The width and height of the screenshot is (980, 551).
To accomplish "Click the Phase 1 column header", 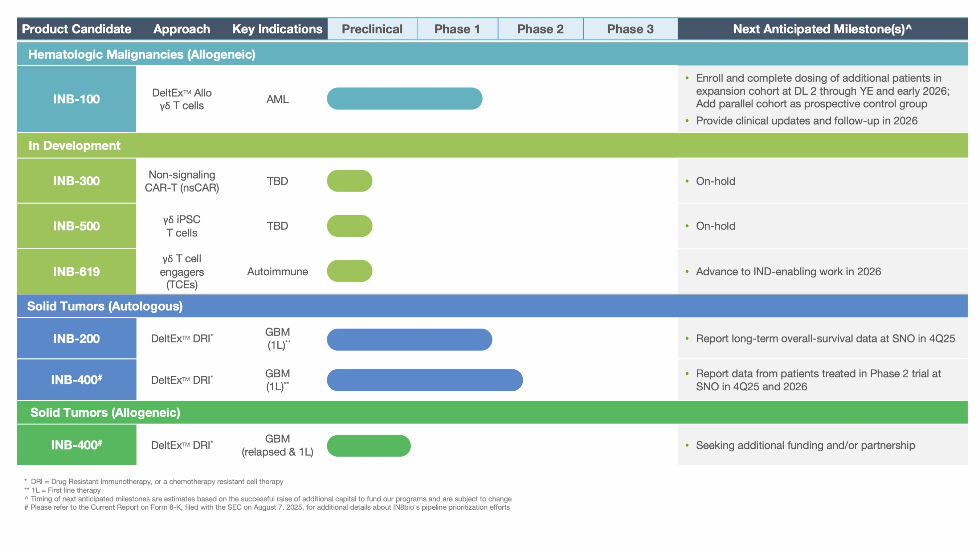I will pyautogui.click(x=457, y=29).
